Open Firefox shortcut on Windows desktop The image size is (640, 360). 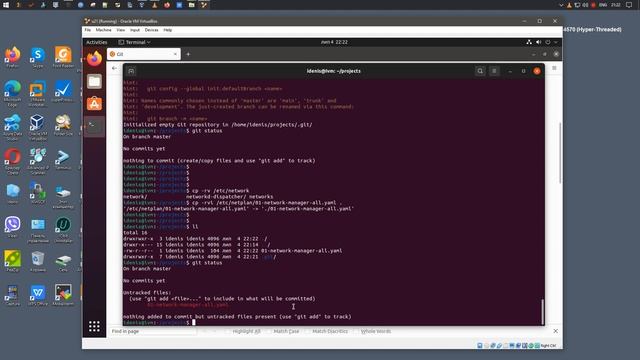(x=12, y=57)
